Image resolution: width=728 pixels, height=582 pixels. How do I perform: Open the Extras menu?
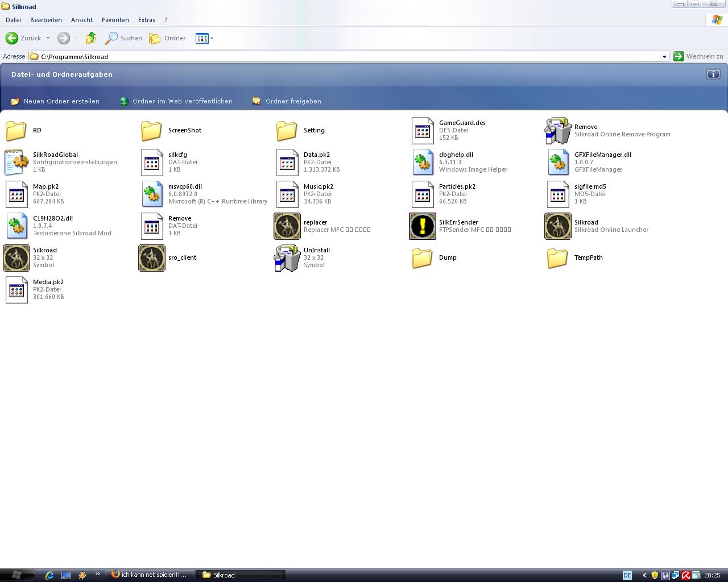[146, 20]
